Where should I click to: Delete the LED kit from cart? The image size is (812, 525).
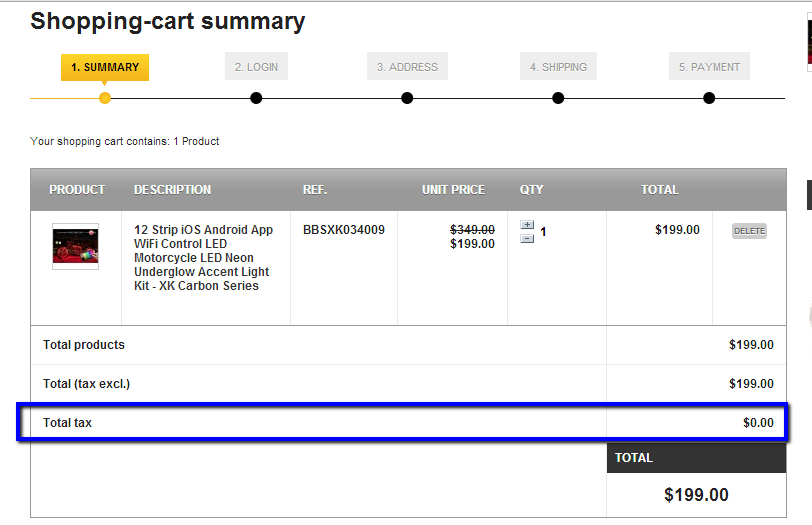pos(749,231)
